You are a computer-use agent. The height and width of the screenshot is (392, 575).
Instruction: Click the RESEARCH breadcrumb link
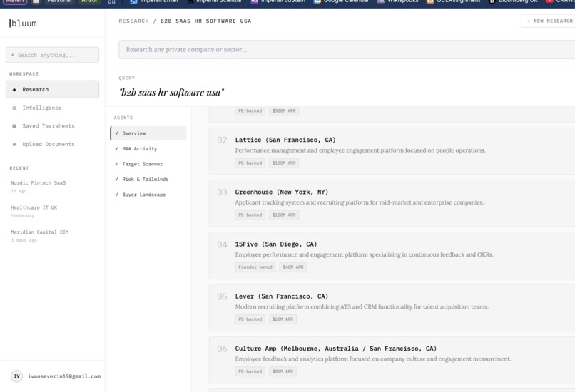tap(134, 21)
